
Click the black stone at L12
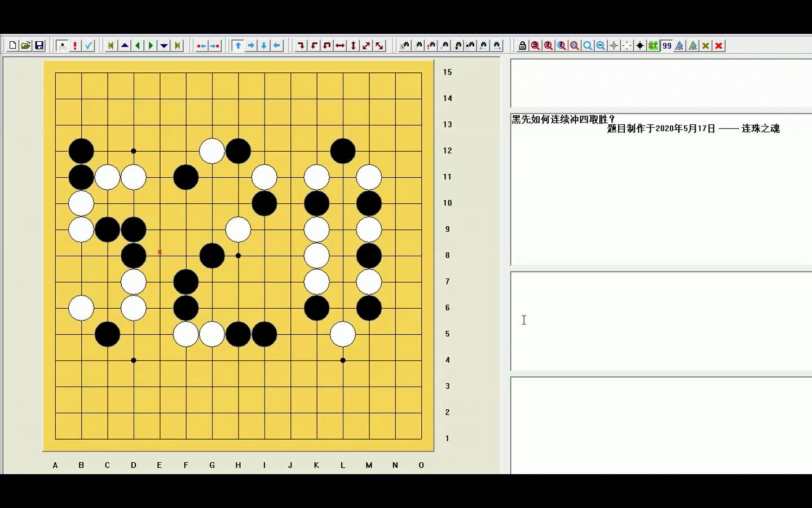pyautogui.click(x=343, y=151)
